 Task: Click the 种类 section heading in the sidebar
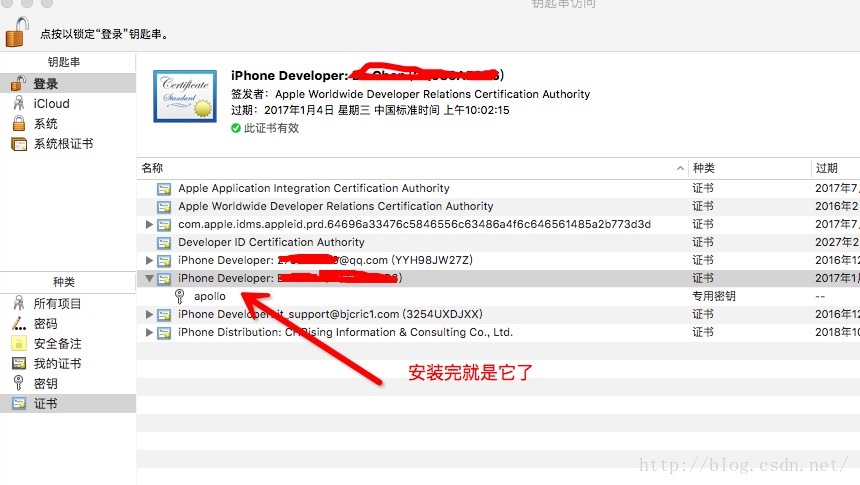(x=64, y=282)
